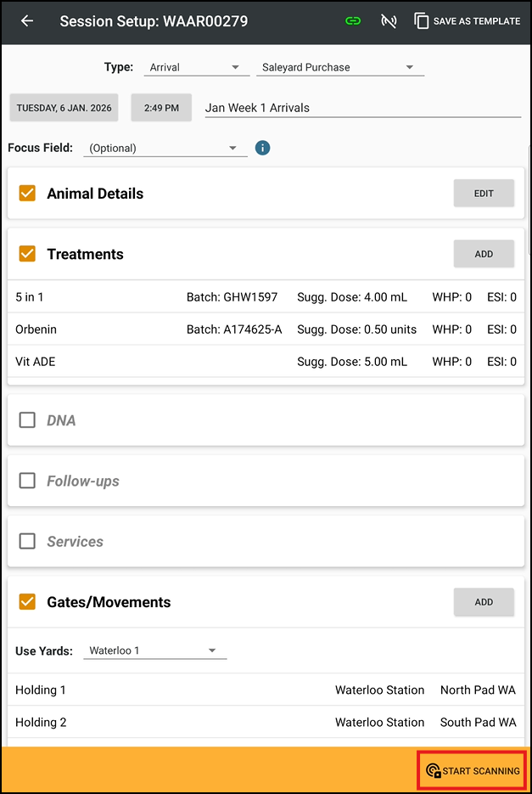The width and height of the screenshot is (532, 794).
Task: Click the no-signal antenna icon
Action: click(x=389, y=21)
